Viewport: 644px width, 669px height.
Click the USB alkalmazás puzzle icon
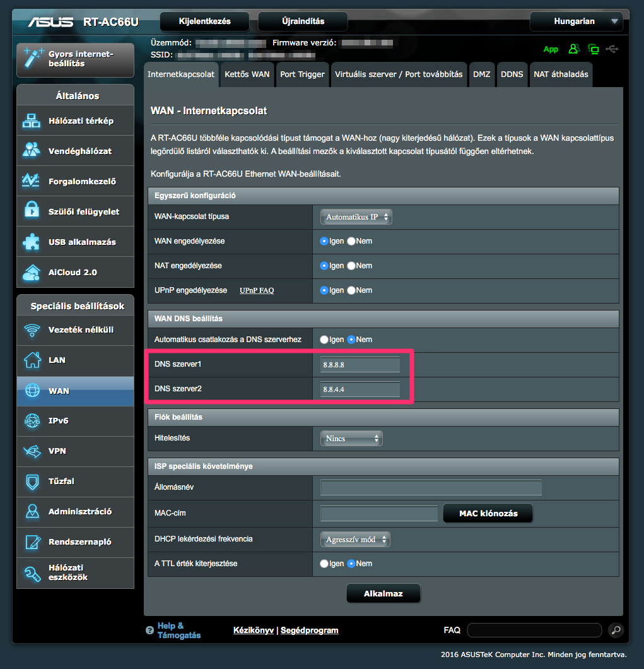pyautogui.click(x=32, y=242)
